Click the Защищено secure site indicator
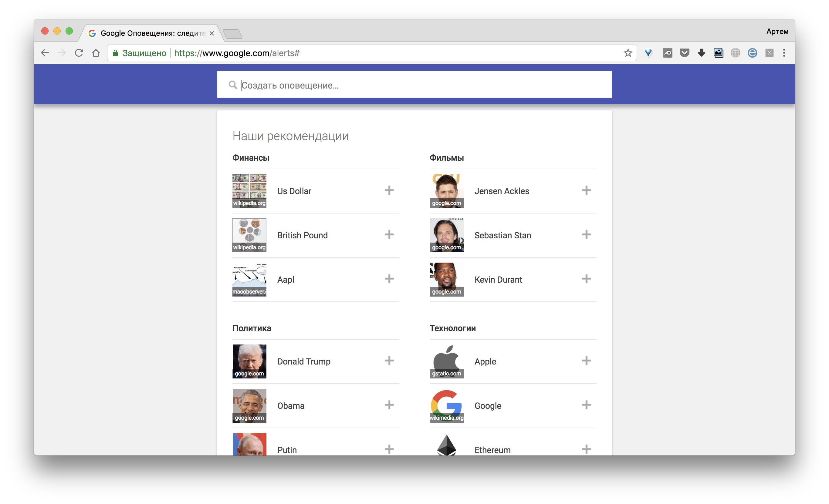 tap(139, 53)
